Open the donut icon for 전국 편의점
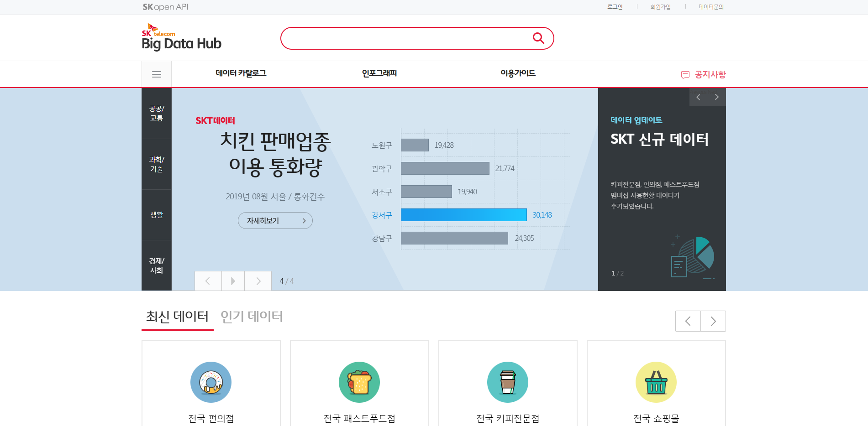The width and height of the screenshot is (868, 426). pyautogui.click(x=211, y=382)
